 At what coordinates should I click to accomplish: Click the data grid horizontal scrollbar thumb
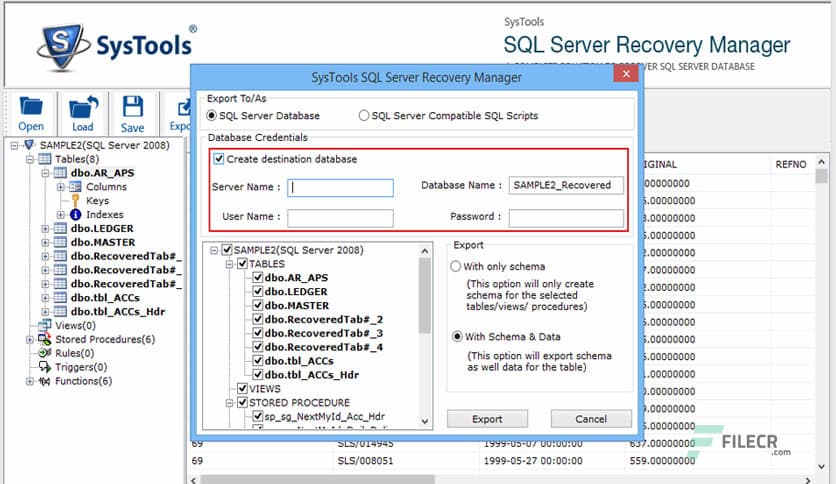318,480
